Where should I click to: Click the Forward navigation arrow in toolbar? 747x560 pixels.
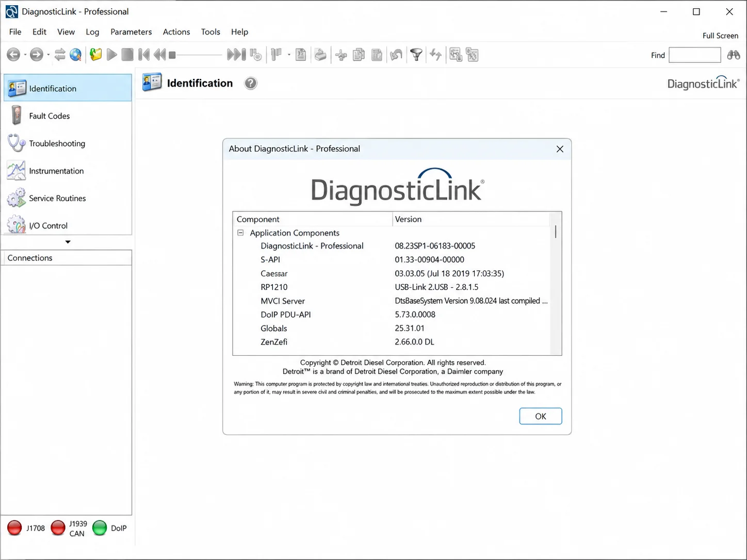pyautogui.click(x=36, y=55)
